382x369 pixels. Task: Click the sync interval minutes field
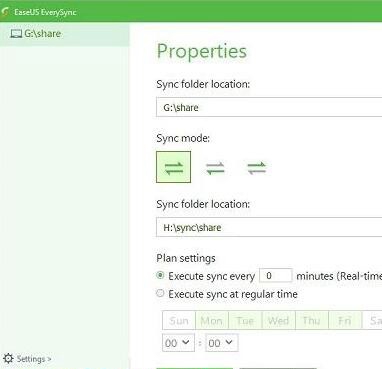tap(276, 275)
